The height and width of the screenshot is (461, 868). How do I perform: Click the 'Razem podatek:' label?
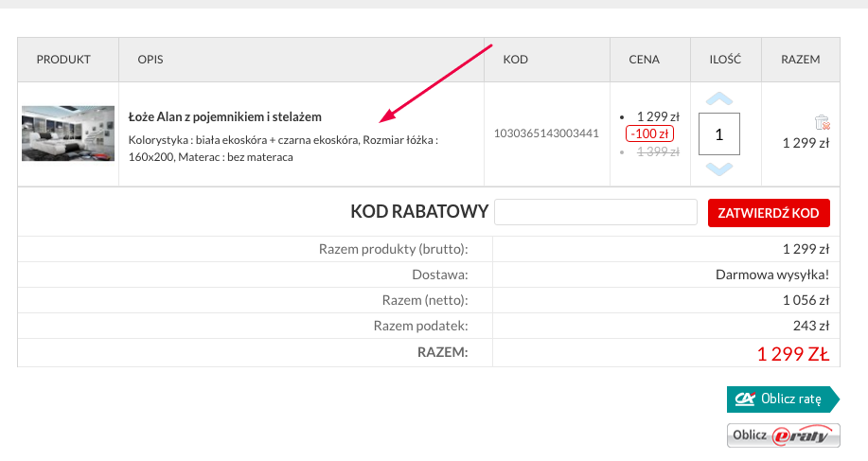pyautogui.click(x=420, y=326)
